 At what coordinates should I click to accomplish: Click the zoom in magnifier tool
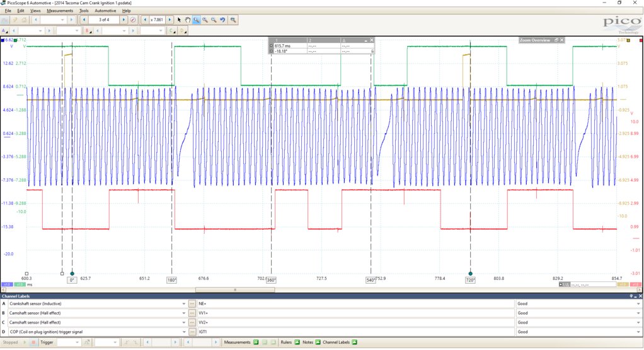point(205,20)
